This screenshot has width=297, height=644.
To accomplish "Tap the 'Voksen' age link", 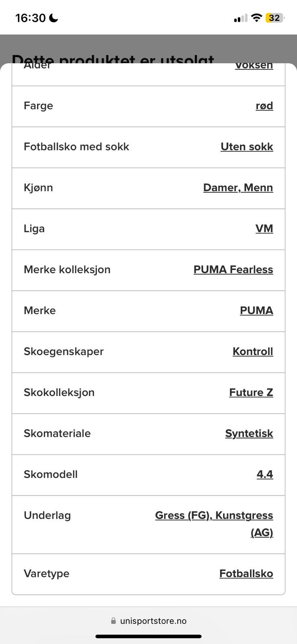I will pos(254,66).
